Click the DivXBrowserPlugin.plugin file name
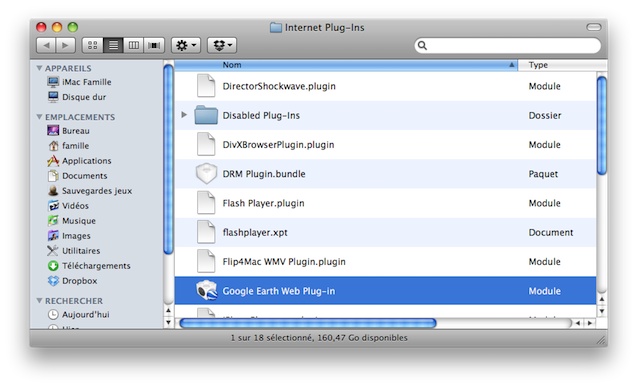 tap(278, 145)
